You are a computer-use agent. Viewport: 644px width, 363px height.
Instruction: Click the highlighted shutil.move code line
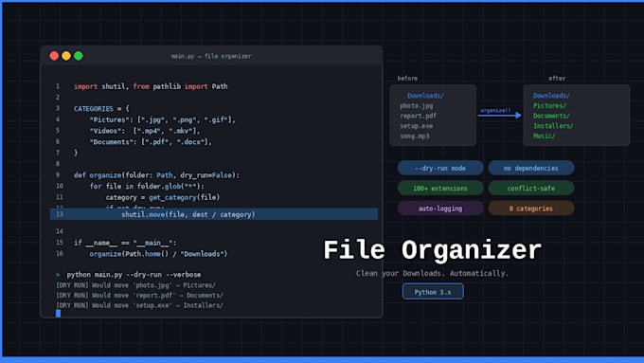click(214, 214)
